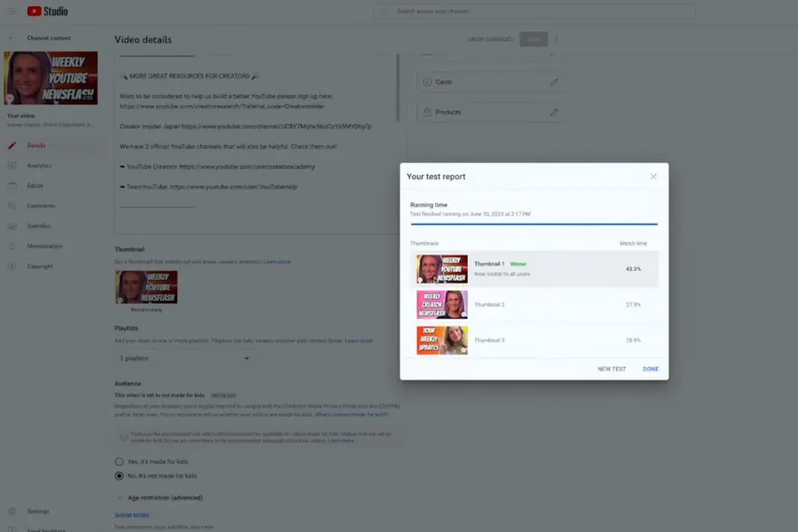Open the Editor sidebar icon
Screen dimensions: 798x532
tap(12, 186)
